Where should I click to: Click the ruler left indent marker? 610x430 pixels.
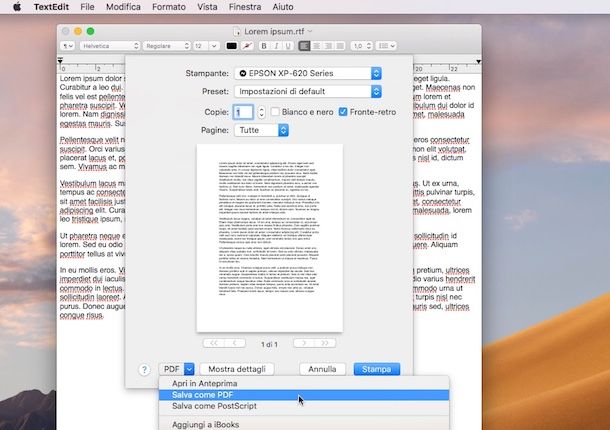click(60, 60)
